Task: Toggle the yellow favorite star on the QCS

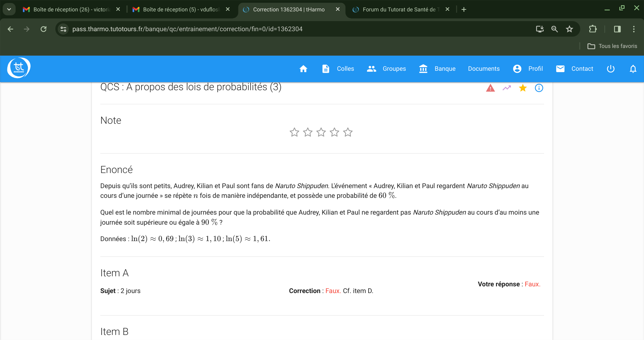Action: [x=523, y=88]
